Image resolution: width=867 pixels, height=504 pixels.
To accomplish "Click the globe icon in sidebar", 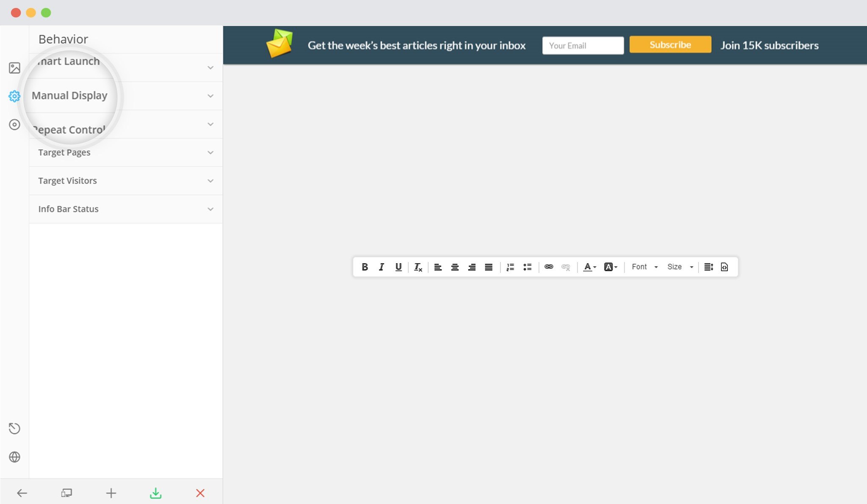I will click(14, 457).
